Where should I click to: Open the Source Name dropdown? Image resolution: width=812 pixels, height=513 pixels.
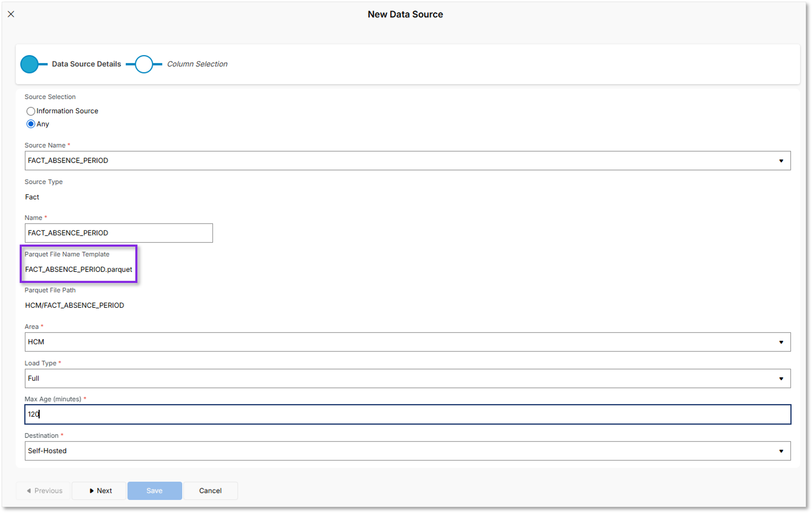tap(407, 161)
